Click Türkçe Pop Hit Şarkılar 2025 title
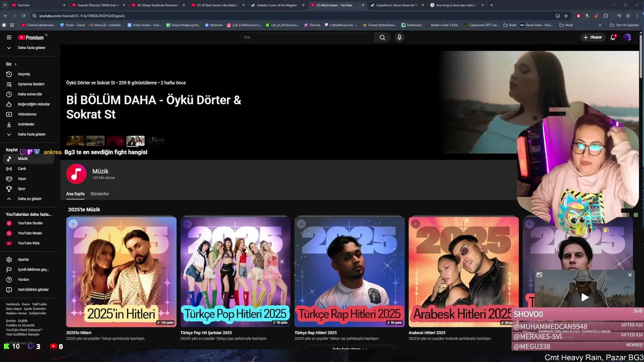 click(206, 333)
